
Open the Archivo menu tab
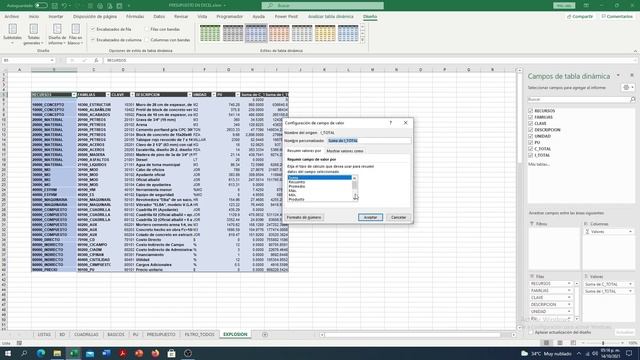[11, 17]
